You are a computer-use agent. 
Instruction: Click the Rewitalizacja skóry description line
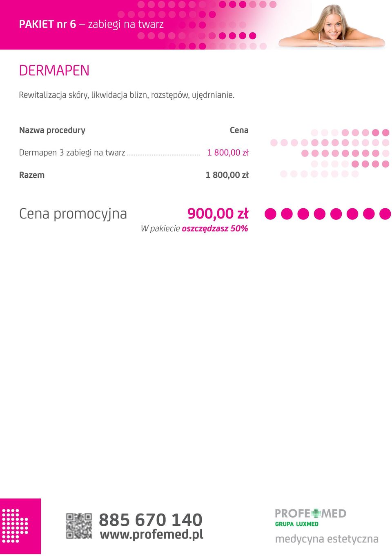tap(127, 95)
